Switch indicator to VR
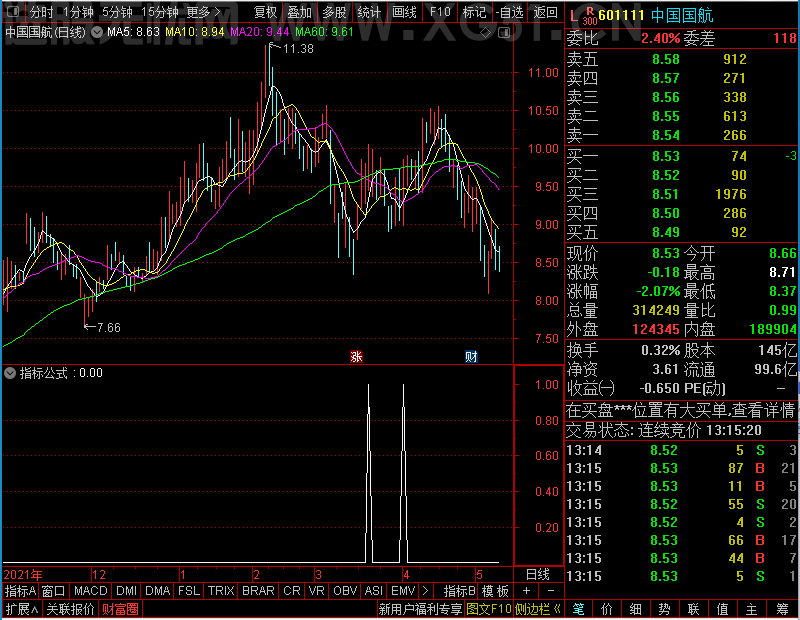This screenshot has width=800, height=620. pos(316,591)
